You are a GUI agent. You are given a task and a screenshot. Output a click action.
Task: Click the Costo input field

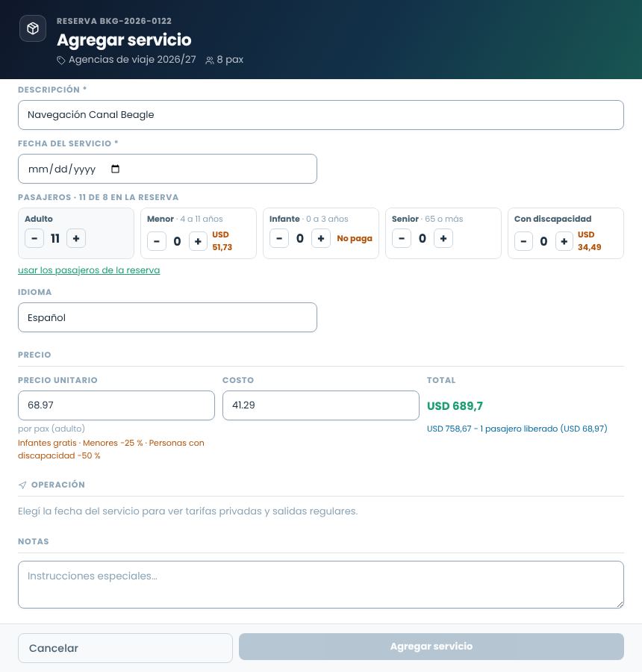320,405
